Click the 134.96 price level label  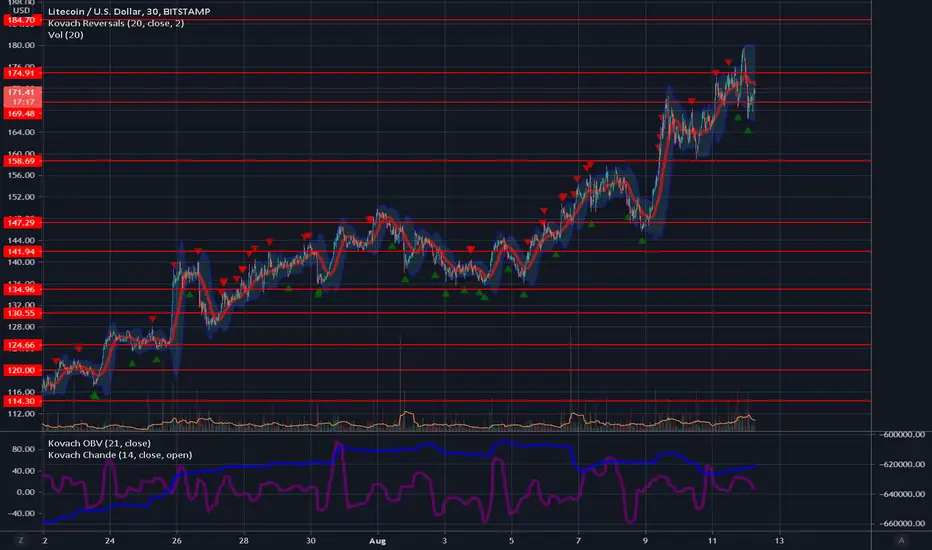23,289
